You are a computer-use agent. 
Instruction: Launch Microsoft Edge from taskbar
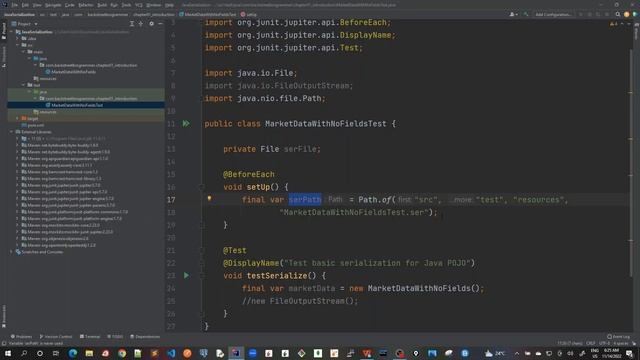pos(73,353)
